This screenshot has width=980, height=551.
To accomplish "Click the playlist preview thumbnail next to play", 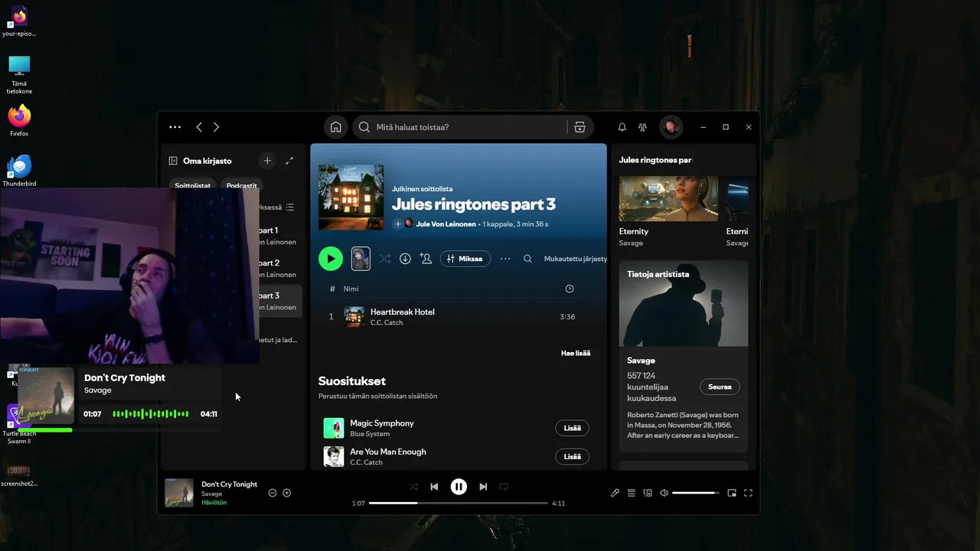I will click(361, 259).
